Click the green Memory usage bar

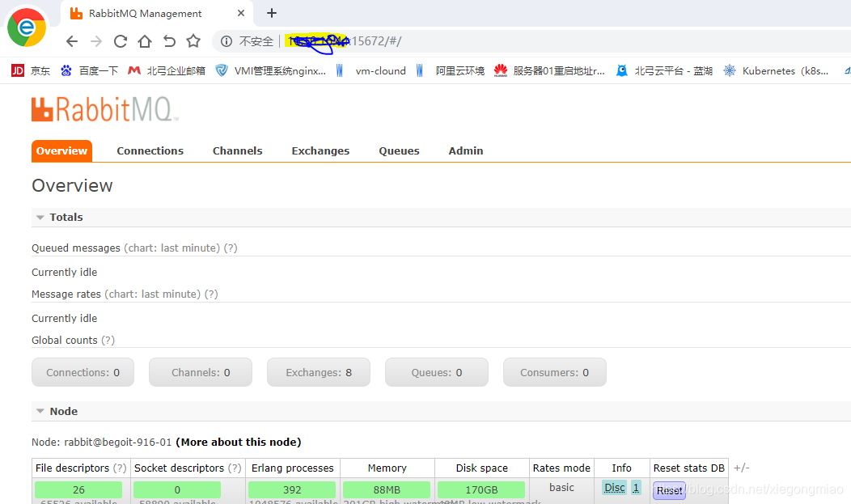[x=387, y=489]
